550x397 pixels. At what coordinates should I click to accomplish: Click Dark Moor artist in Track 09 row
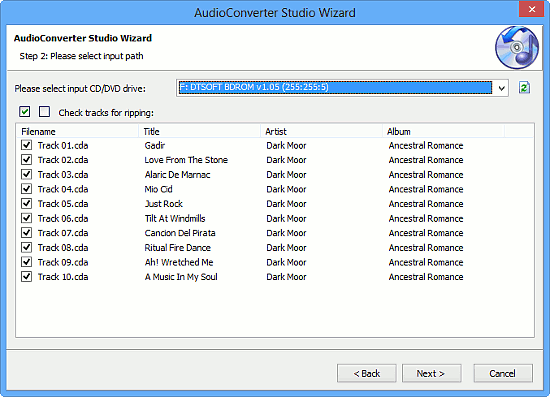coord(286,262)
